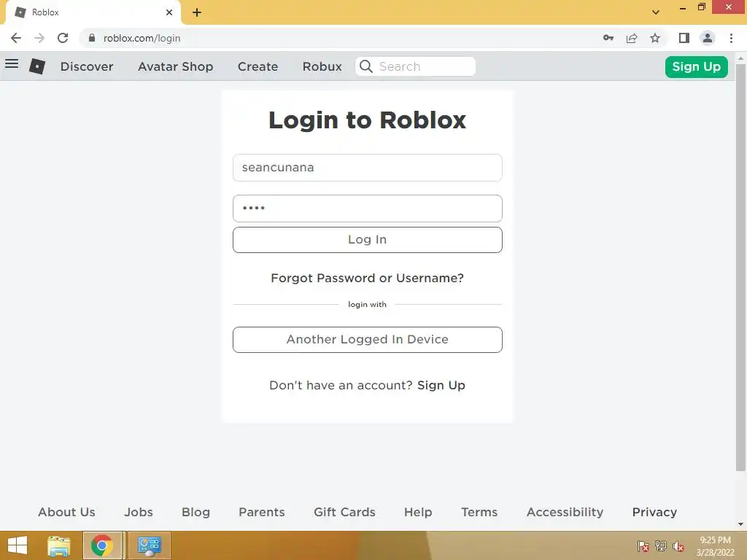747x560 pixels.
Task: Open the Create nav item
Action: (x=258, y=66)
